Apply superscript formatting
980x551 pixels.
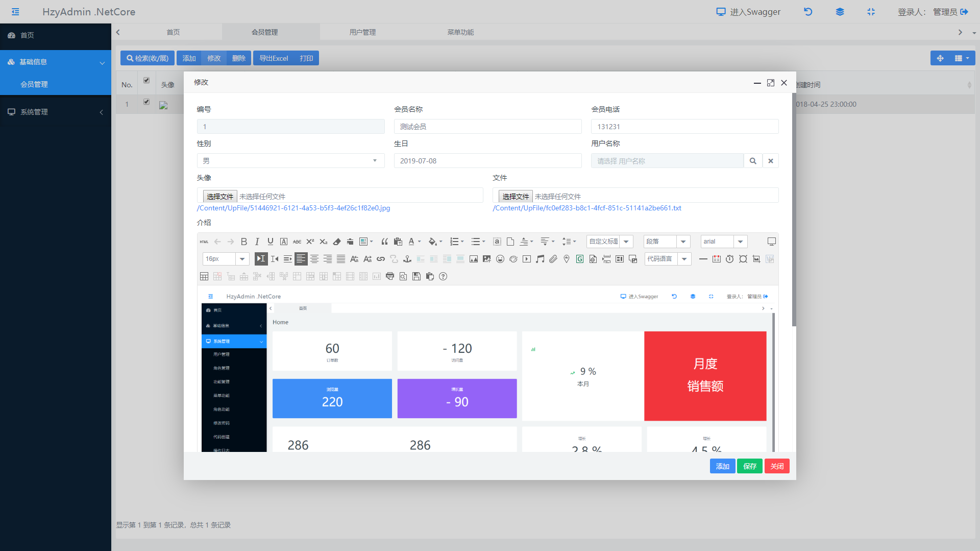coord(310,242)
